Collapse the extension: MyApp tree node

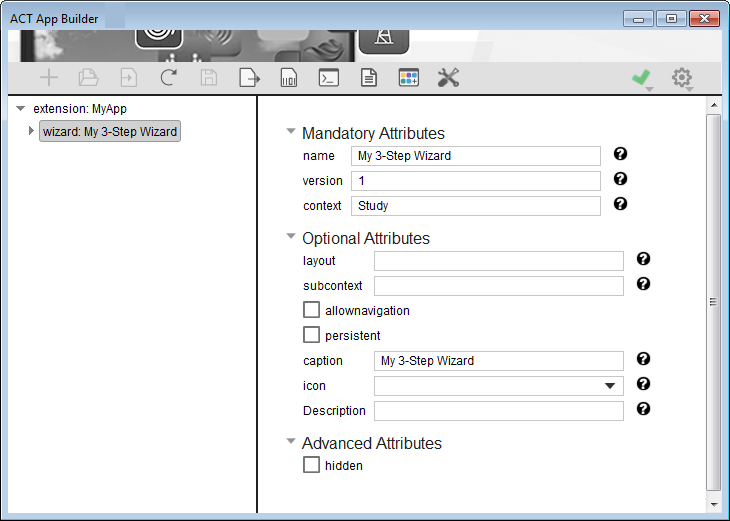tap(20, 108)
